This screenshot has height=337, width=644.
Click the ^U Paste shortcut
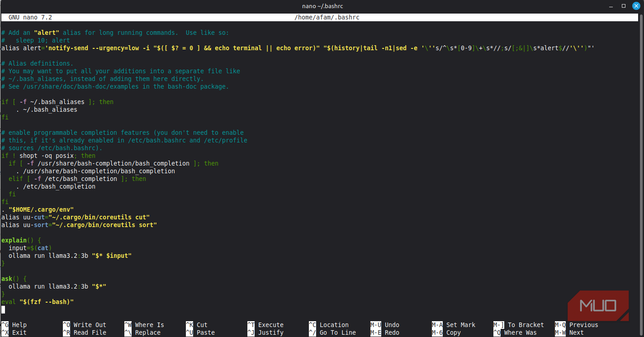200,332
